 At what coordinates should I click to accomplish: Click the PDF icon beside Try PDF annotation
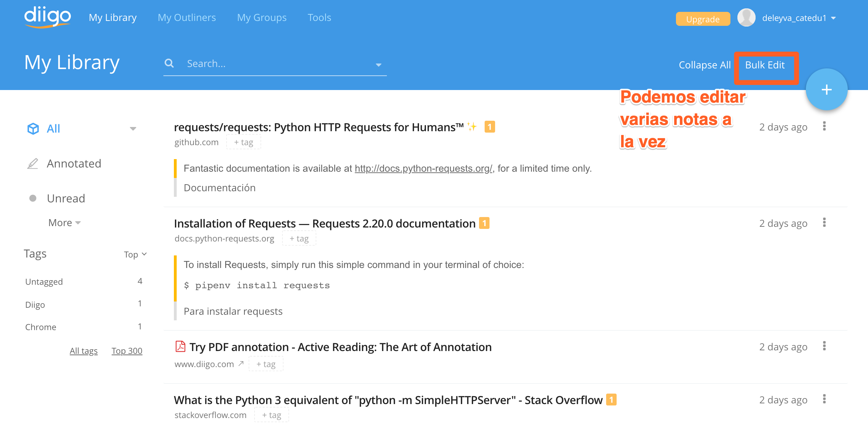(x=180, y=346)
